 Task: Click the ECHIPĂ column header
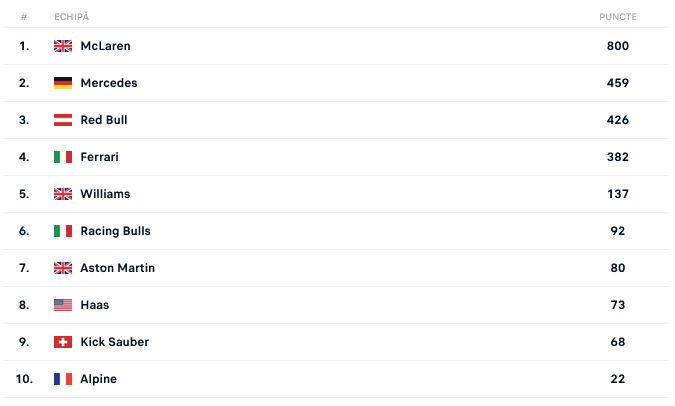tap(69, 17)
